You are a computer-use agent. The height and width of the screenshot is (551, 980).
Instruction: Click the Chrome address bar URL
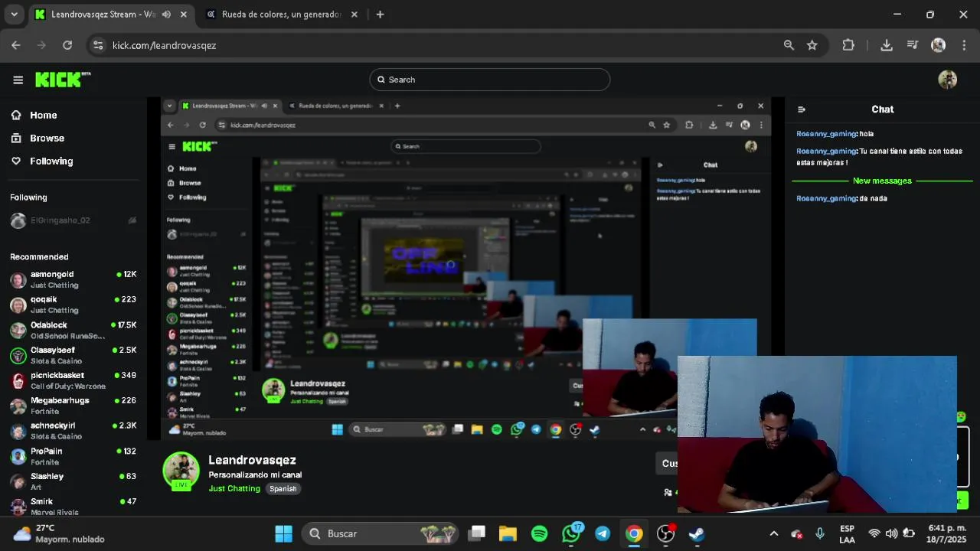coord(164,45)
